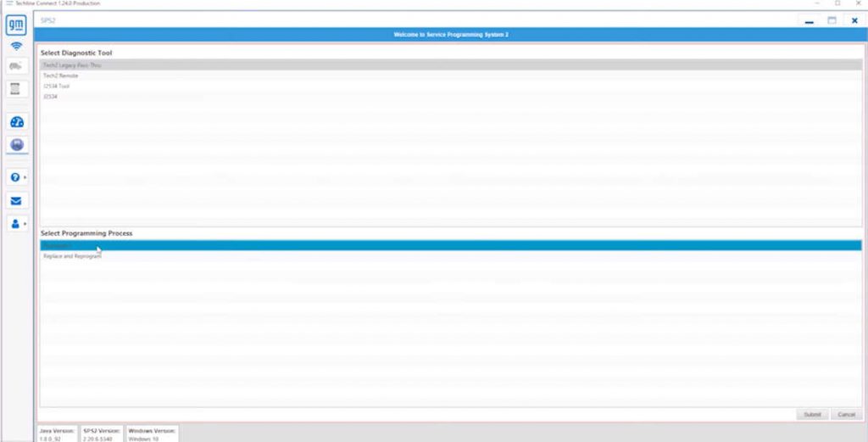Click the Wi-Fi connection status icon
The width and height of the screenshot is (868, 442).
[x=17, y=46]
